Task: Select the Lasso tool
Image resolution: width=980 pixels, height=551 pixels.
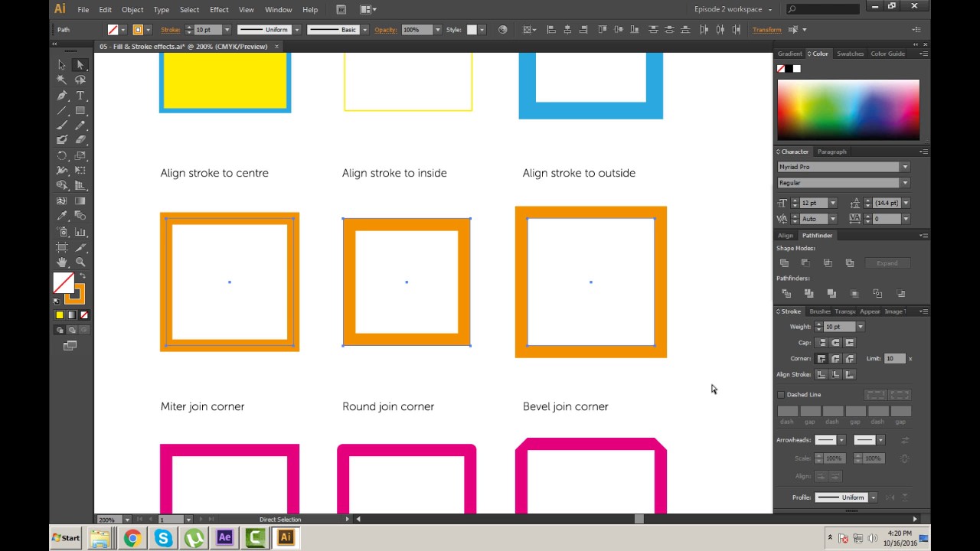Action: tap(80, 80)
